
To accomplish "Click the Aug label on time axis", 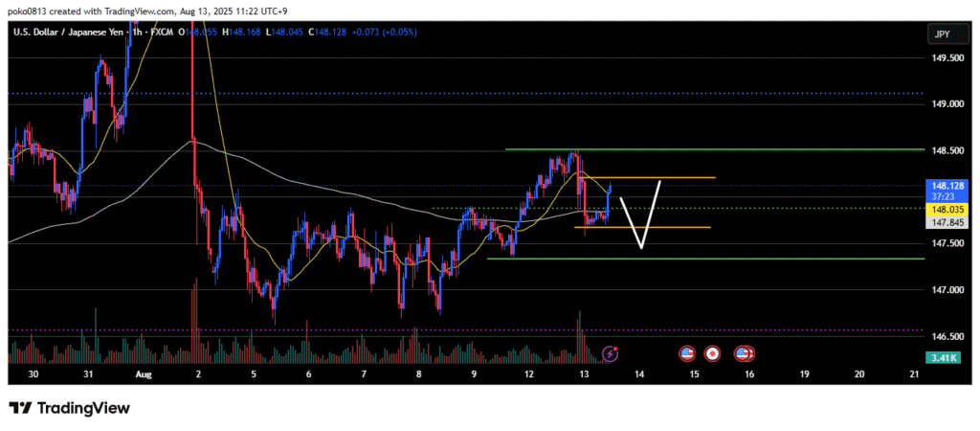I will pyautogui.click(x=144, y=374).
